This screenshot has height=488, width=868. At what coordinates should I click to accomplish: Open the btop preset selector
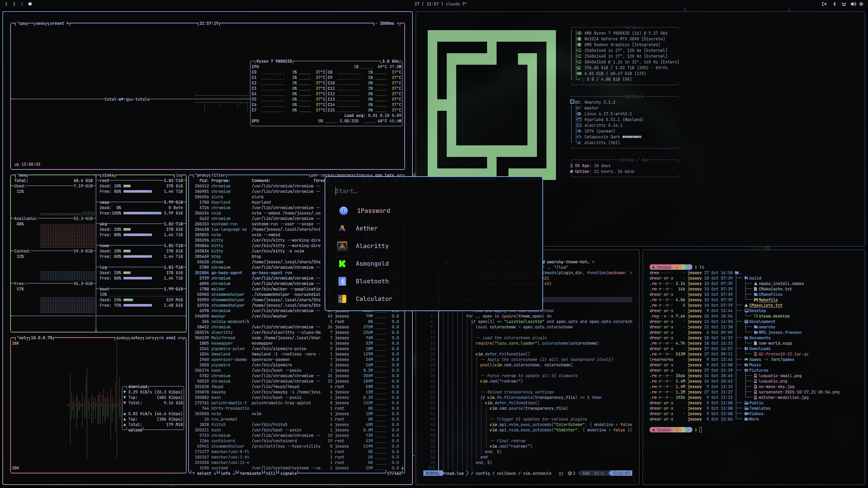point(57,23)
